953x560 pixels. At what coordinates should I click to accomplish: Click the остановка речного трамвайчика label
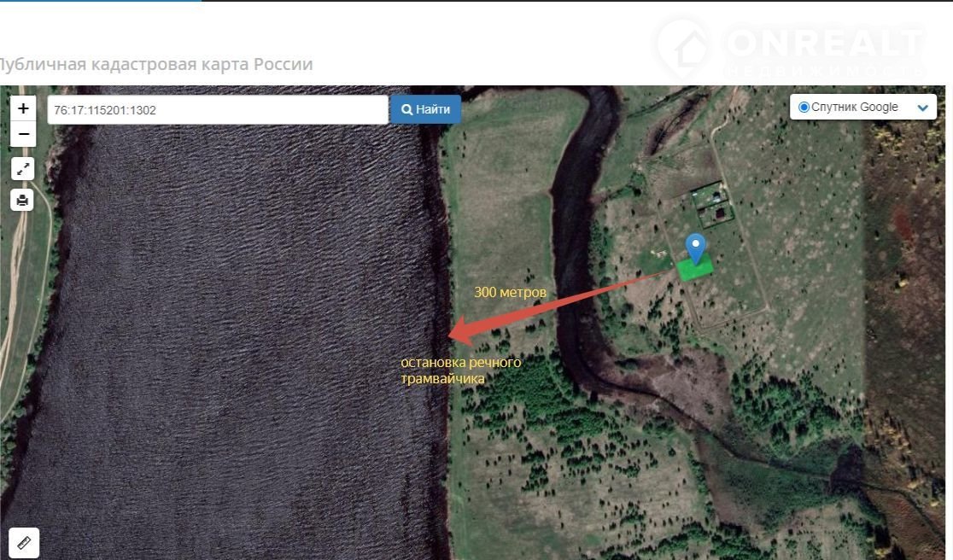pos(460,370)
